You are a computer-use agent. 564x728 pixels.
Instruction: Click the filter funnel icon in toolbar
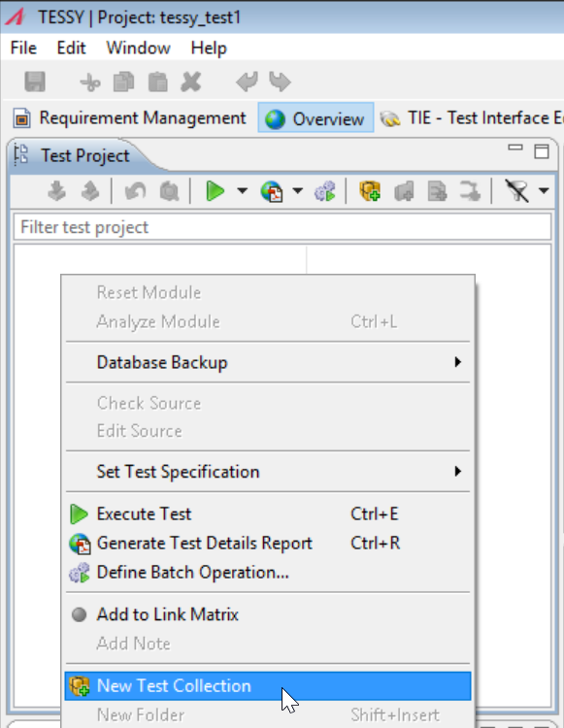point(517,191)
